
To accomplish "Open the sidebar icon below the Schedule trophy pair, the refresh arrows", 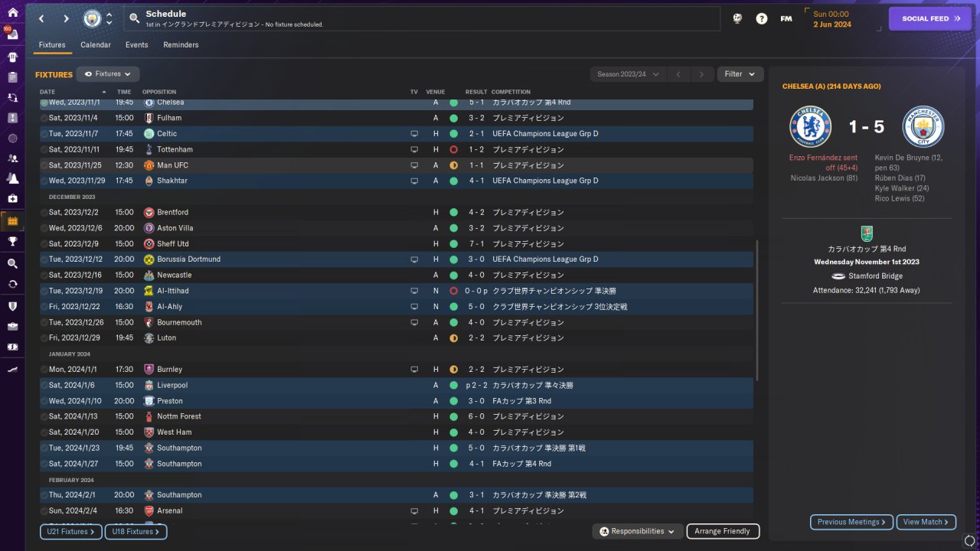I will tap(12, 284).
